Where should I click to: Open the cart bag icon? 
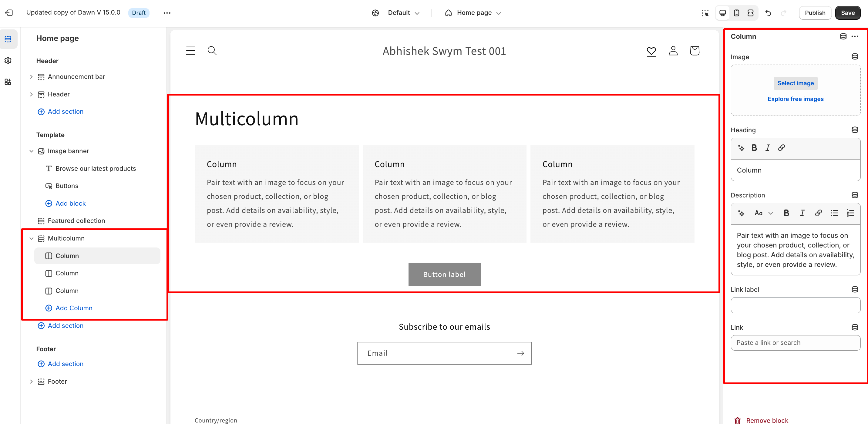(x=695, y=51)
